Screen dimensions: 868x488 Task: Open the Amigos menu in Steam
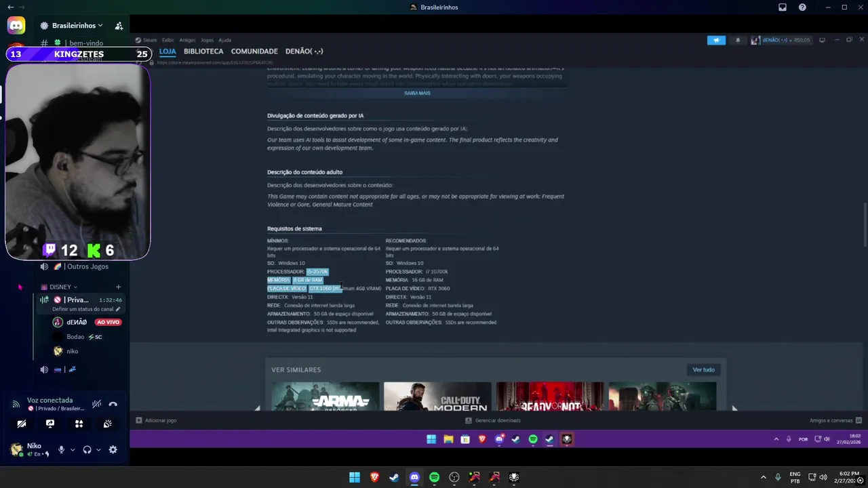coord(187,40)
